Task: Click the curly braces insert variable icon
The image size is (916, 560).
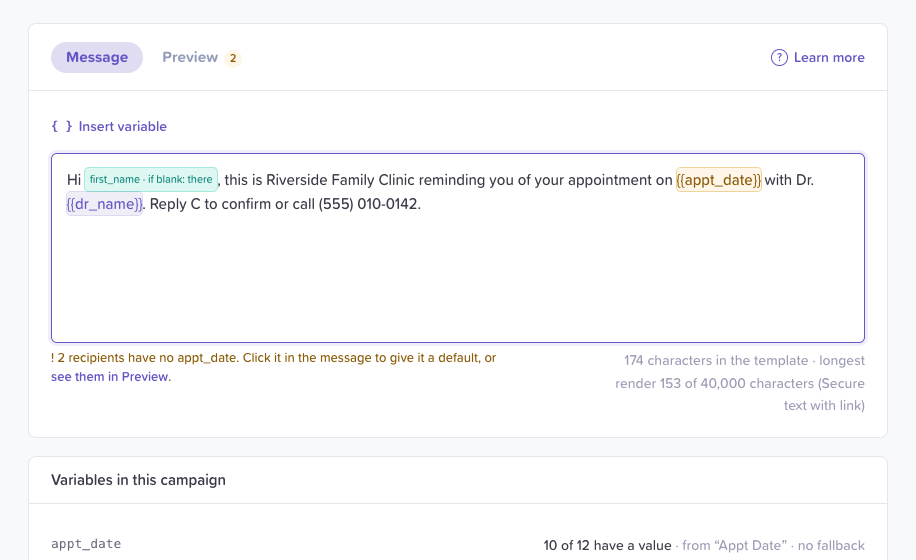Action: (x=61, y=126)
